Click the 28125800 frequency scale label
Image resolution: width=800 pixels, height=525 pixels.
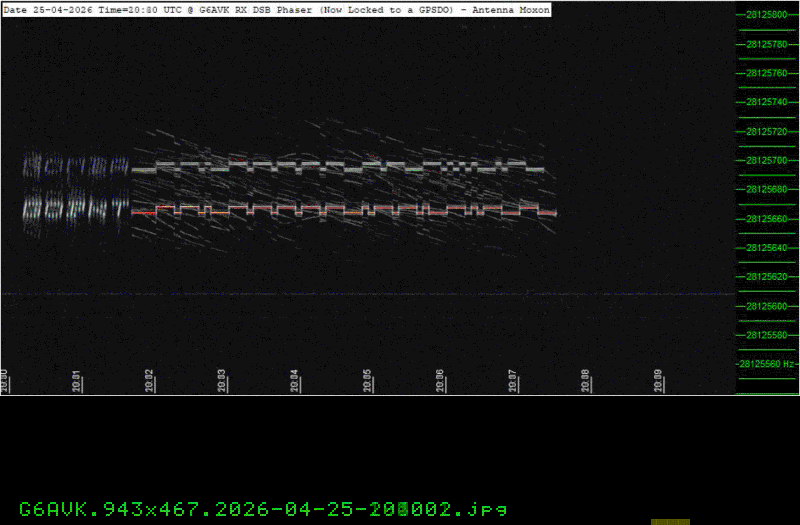767,15
